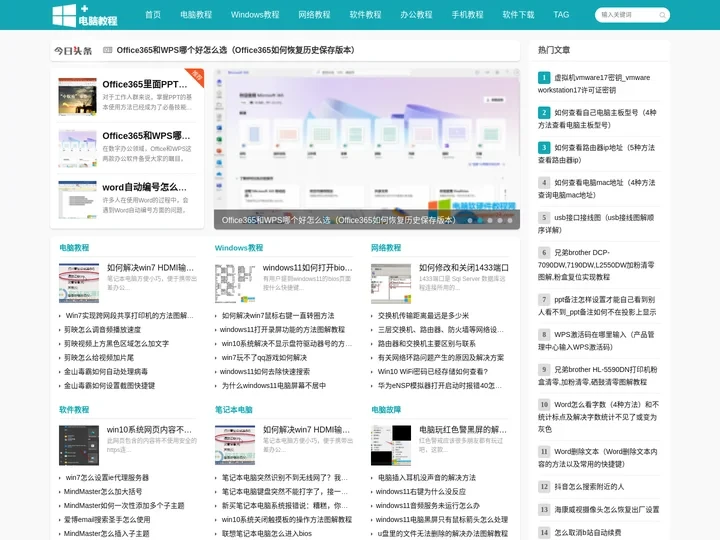Open Office365里面PPT article thumbnail
The image size is (720, 540).
[78, 96]
